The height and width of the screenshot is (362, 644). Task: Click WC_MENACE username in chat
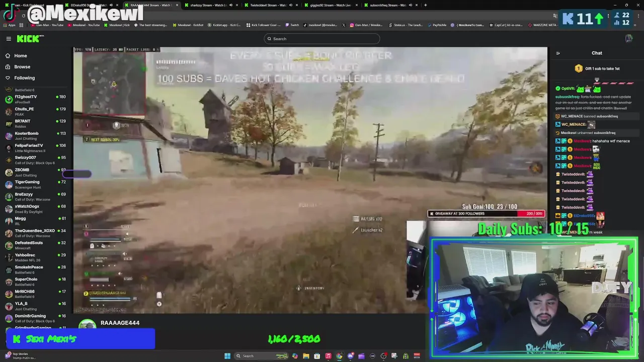(x=574, y=124)
